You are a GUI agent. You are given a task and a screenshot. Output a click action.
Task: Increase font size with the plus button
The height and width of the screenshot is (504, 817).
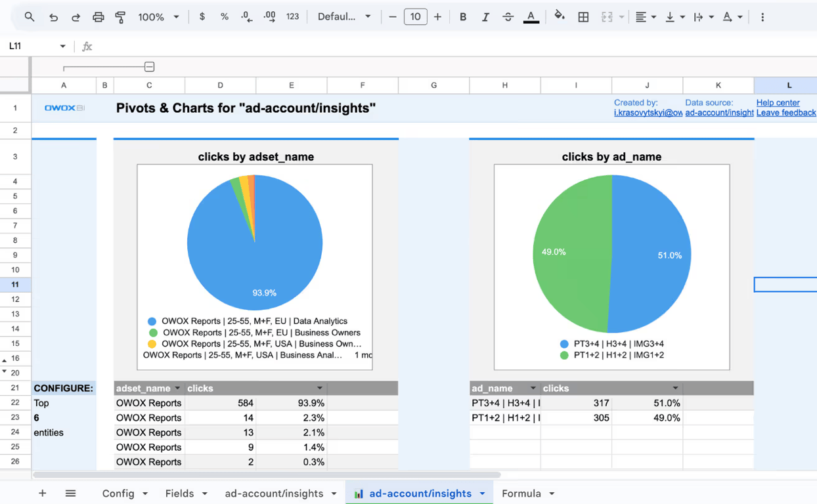[437, 17]
